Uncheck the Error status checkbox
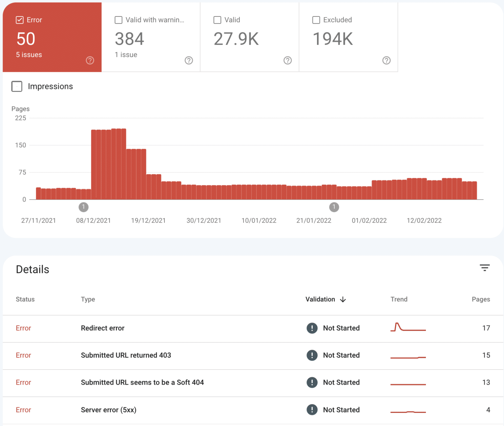Screen dimensions: 504x426 click(x=20, y=20)
